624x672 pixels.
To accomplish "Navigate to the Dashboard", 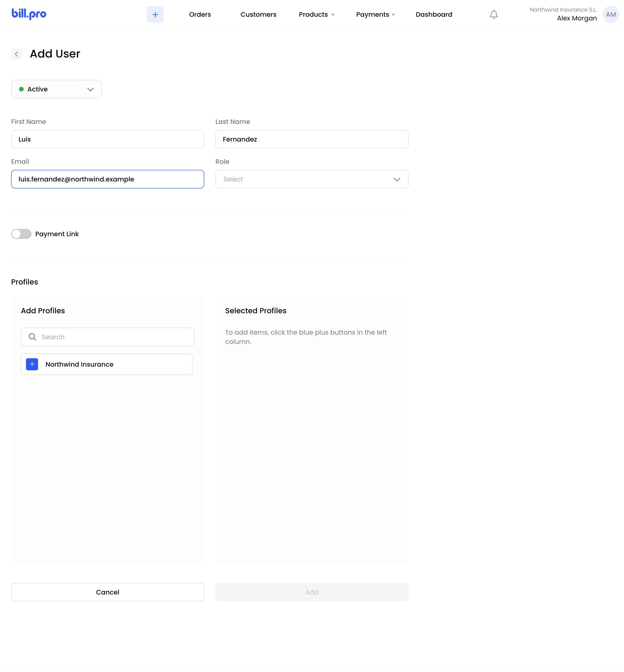I will (x=434, y=15).
